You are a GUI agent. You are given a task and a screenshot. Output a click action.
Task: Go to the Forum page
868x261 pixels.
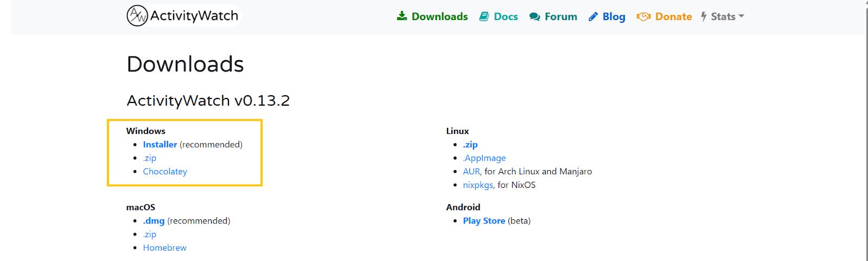[x=560, y=17]
